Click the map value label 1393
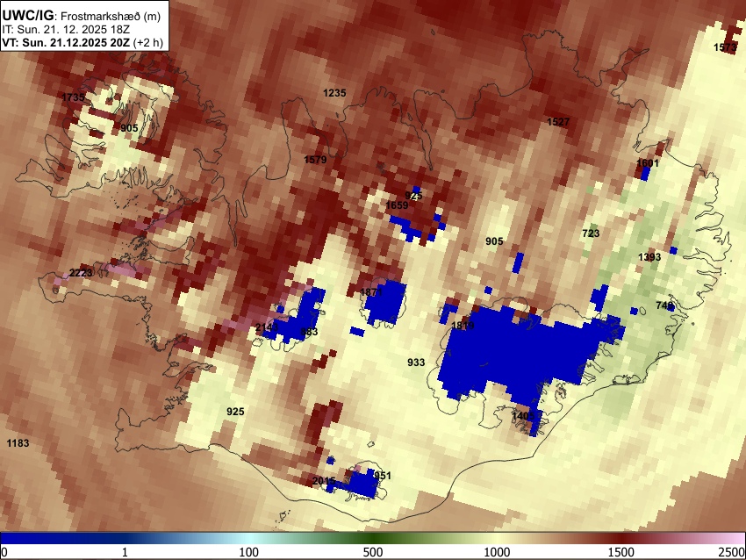The width and height of the screenshot is (746, 560). click(x=649, y=257)
